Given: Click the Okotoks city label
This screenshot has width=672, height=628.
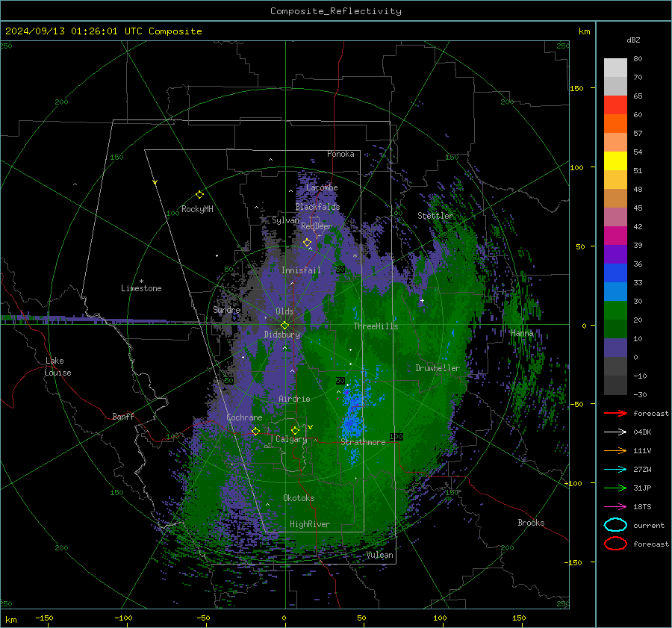Looking at the screenshot, I should point(299,498).
